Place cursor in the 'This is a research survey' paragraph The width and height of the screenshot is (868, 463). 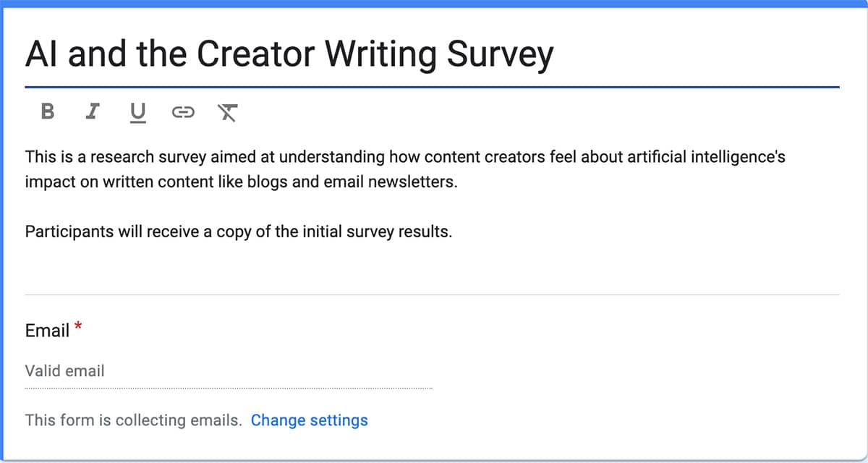coord(405,169)
